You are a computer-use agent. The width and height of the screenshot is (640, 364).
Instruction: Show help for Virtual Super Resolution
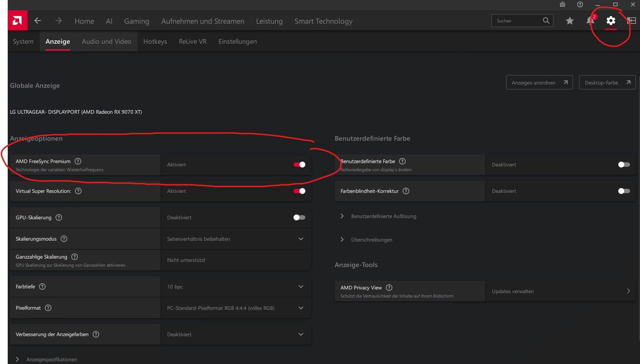(78, 191)
